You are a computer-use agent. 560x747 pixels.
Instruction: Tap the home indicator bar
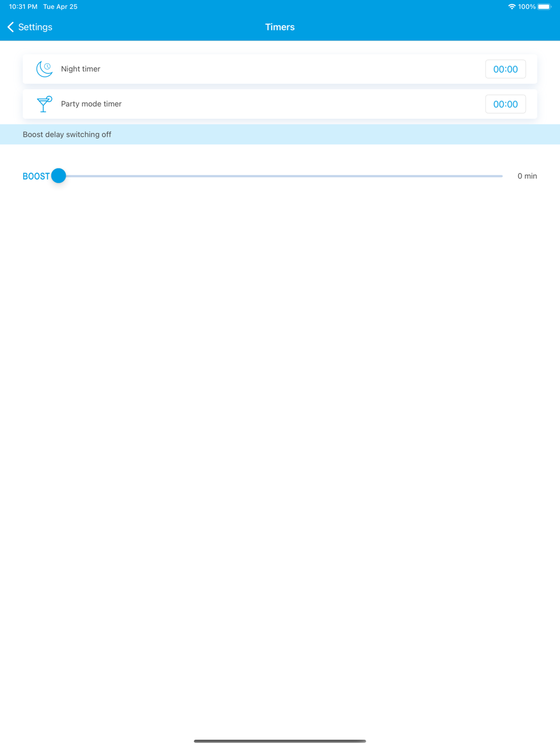[280, 741]
